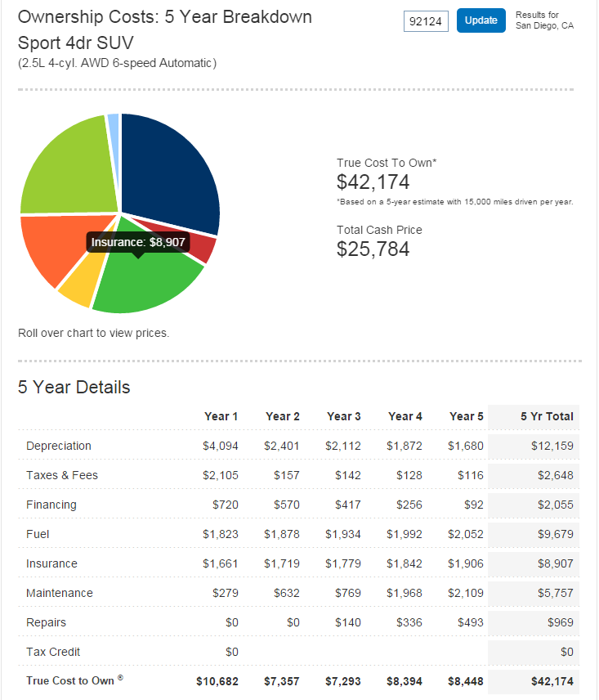
Task: Click Taxes & Fees total $2,648
Action: 556,475
